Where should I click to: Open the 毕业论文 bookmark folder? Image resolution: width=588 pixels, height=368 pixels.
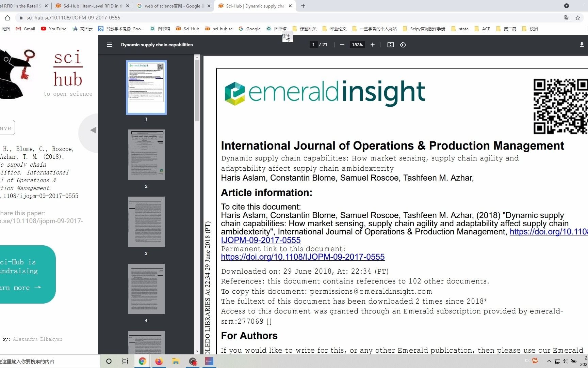334,29
